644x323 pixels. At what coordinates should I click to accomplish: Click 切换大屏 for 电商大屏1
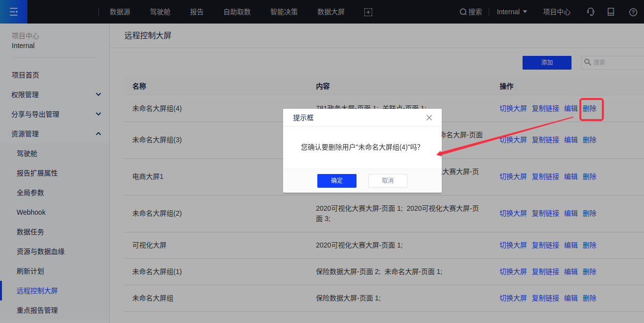(513, 176)
